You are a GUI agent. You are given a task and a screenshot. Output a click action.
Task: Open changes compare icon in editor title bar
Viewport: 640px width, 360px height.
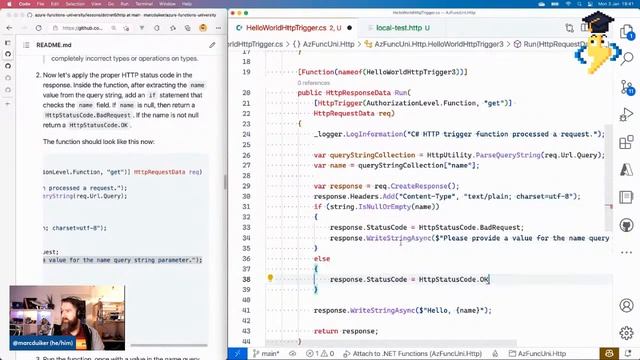pos(569,28)
